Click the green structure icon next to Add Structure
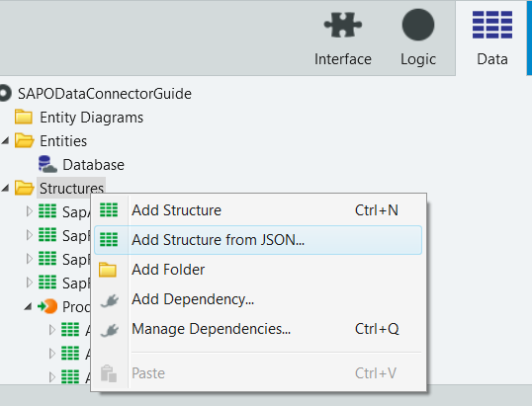This screenshot has width=532, height=406. coord(109,210)
